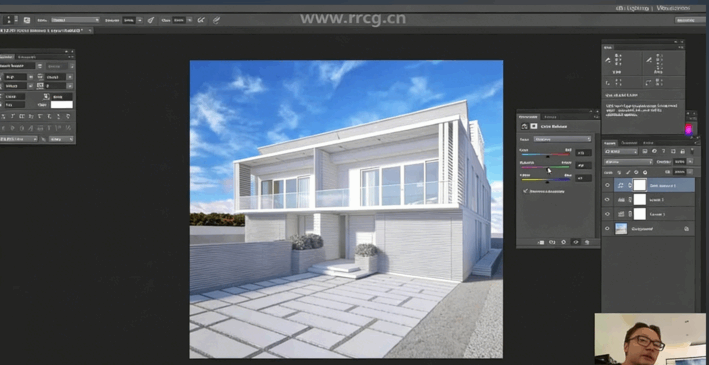The image size is (709, 365).
Task: Enable the airbrush build-up icon
Action: [202, 20]
